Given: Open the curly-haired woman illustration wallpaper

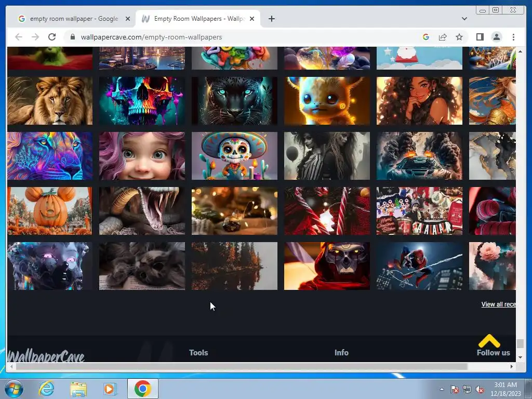Looking at the screenshot, I should [x=419, y=101].
